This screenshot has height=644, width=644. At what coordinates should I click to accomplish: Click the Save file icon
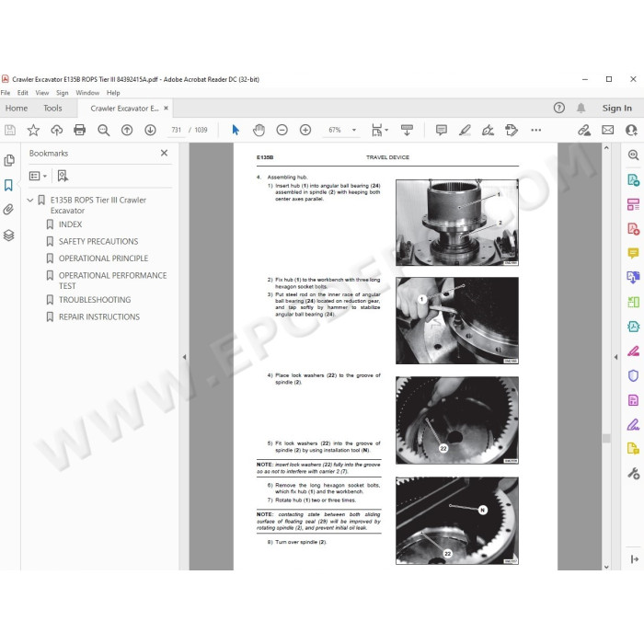coord(10,131)
